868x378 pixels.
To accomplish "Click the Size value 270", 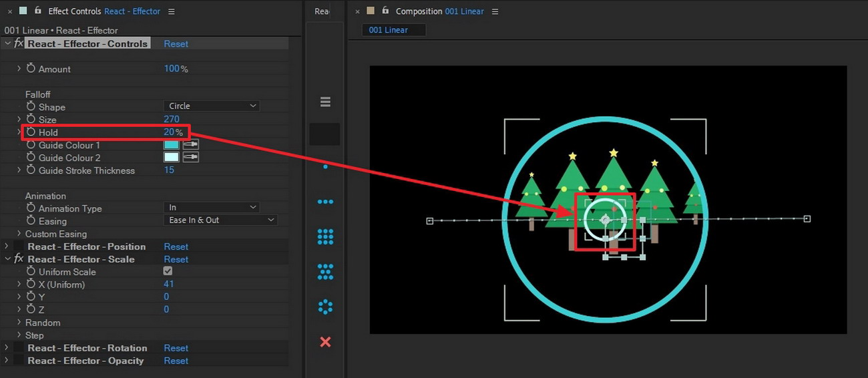I will (172, 120).
